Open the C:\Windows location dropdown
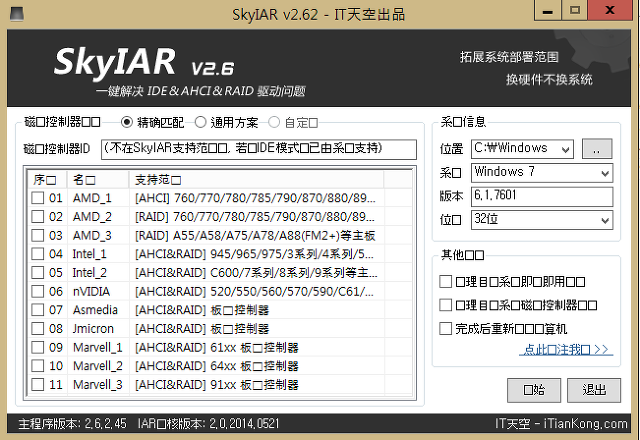This screenshot has height=440, width=640. 565,149
